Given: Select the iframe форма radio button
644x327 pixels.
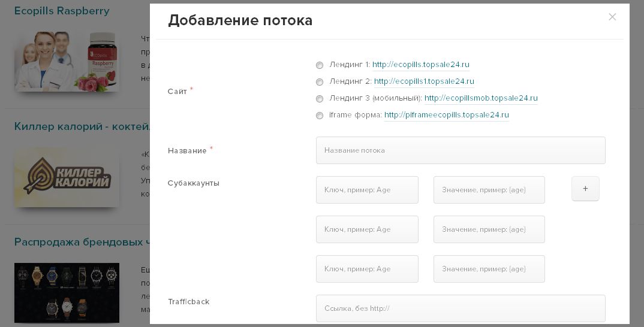Looking at the screenshot, I should (x=320, y=116).
